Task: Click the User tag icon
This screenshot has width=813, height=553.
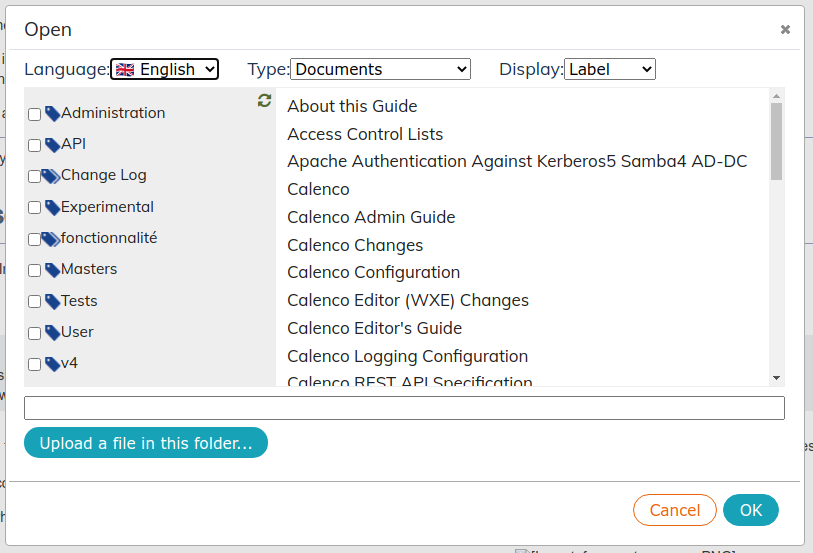Action: click(52, 332)
